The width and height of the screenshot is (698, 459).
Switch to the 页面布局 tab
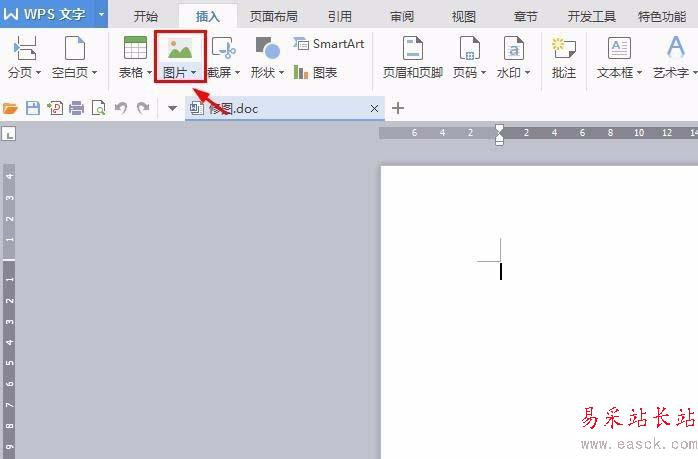pos(273,16)
